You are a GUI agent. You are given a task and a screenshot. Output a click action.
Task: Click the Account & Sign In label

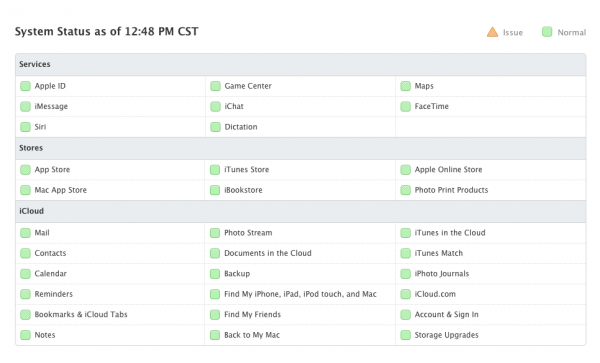coord(447,314)
